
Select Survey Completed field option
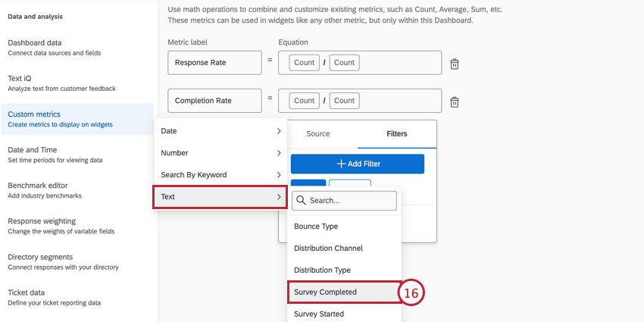pos(344,292)
